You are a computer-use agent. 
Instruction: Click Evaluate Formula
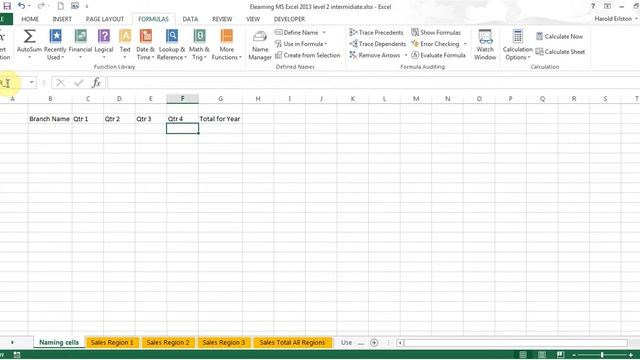coord(439,55)
